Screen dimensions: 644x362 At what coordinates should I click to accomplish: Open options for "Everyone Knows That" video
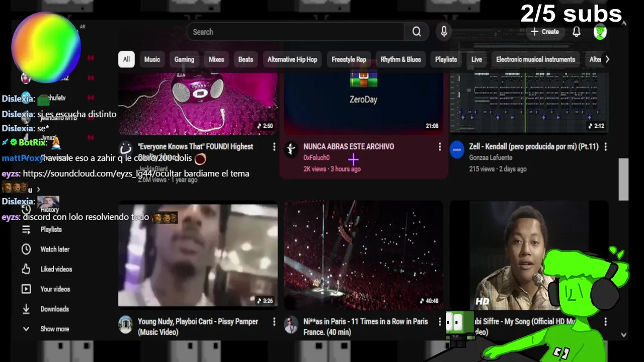pyautogui.click(x=274, y=147)
